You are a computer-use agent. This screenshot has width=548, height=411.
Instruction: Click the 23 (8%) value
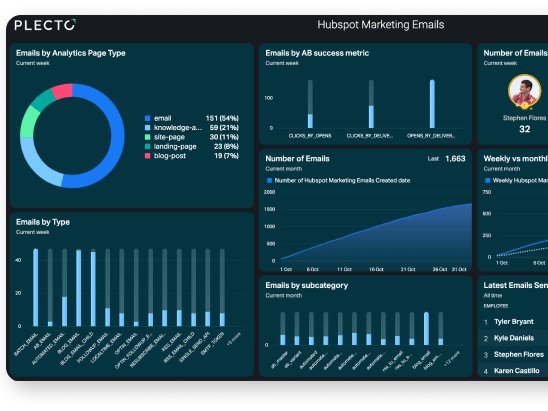226,146
